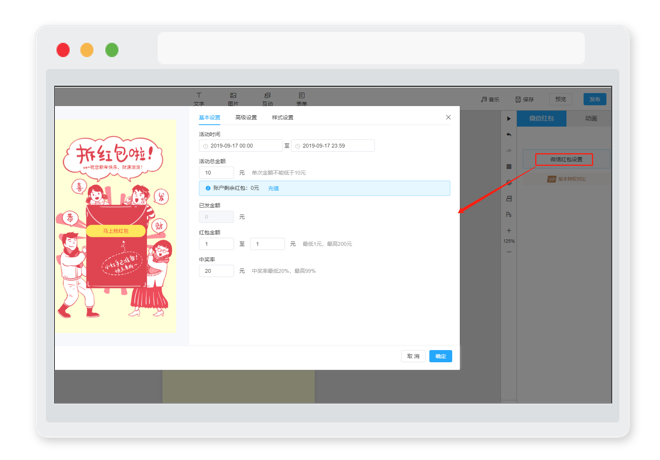Click the 保存 save icon
The width and height of the screenshot is (660, 460).
tap(518, 99)
